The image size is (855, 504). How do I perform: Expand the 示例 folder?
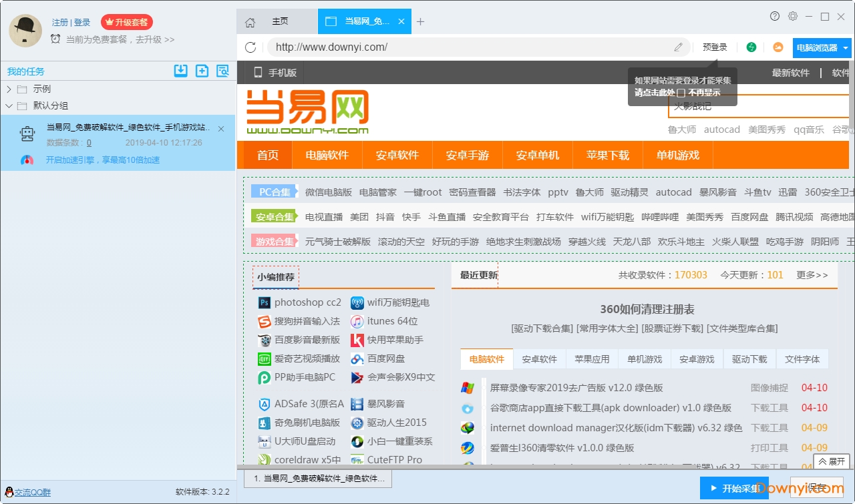click(8, 88)
